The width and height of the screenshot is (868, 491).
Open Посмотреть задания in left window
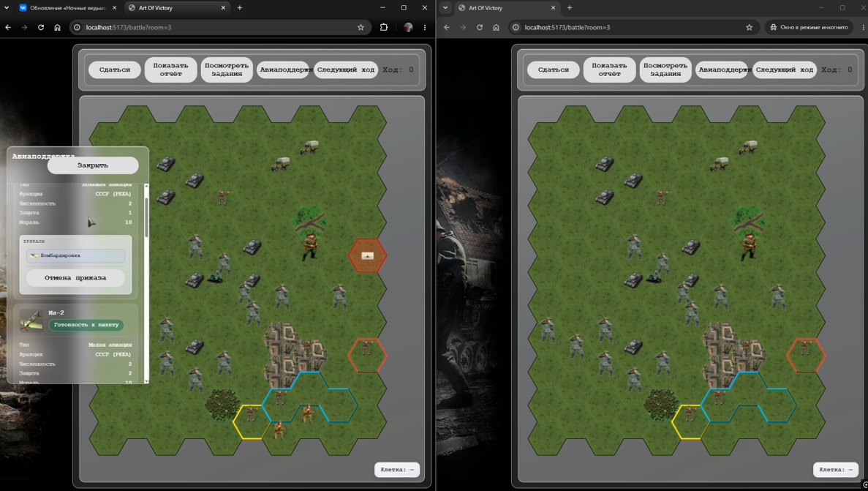pyautogui.click(x=227, y=70)
